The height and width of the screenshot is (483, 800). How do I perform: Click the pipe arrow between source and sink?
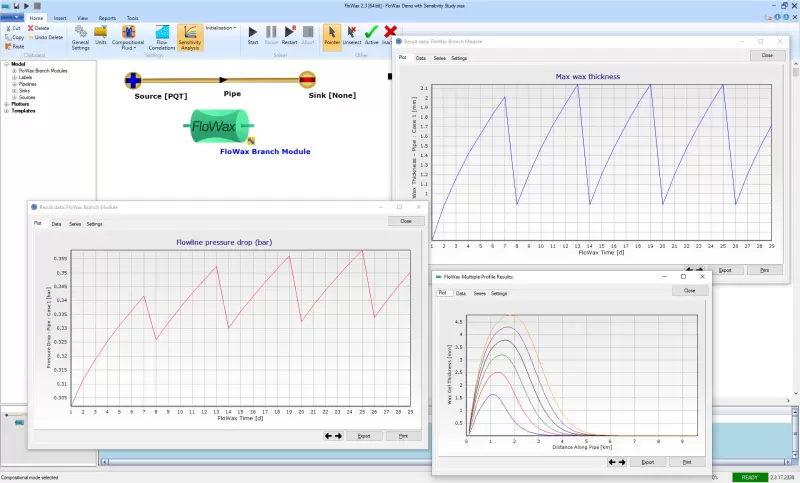pos(223,80)
